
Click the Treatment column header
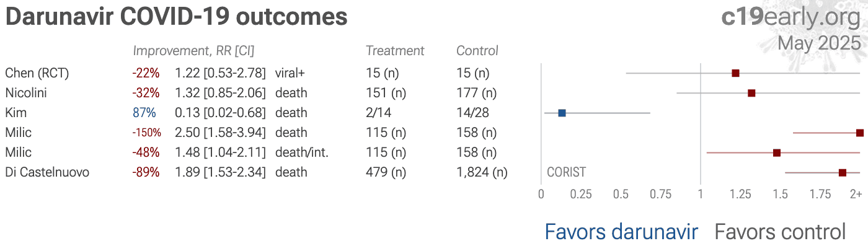(395, 51)
